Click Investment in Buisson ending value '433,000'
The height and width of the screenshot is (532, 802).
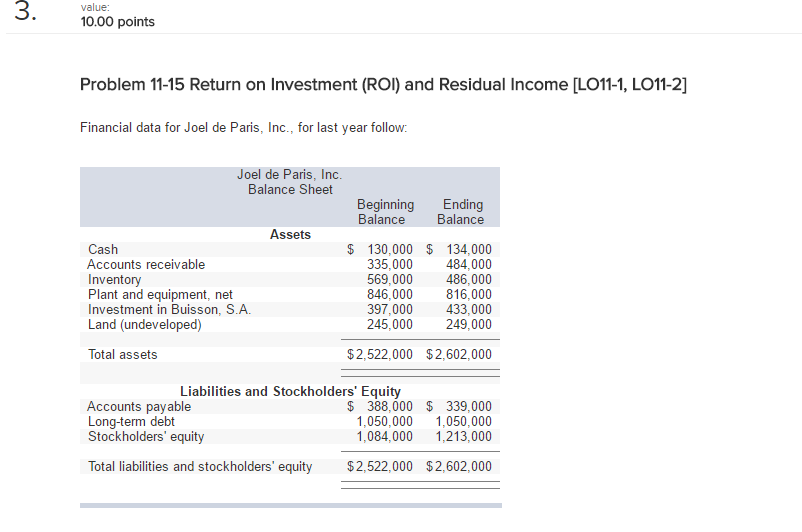[x=469, y=309]
